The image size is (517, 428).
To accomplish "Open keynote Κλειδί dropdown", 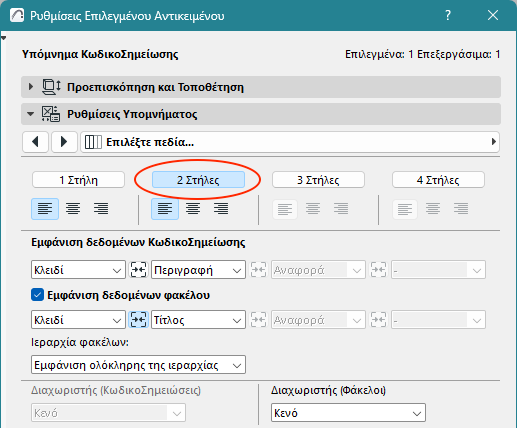I will point(78,270).
